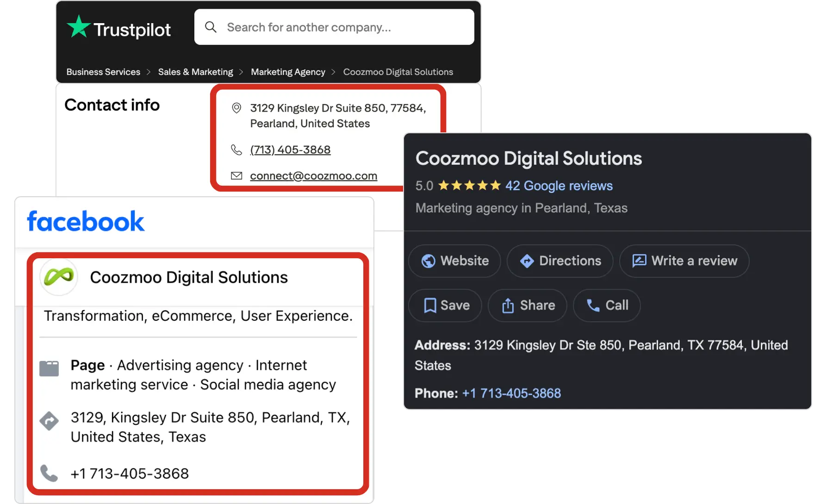Click the location pin icon in Trustpilot contact info
827x504 pixels.
coord(236,108)
